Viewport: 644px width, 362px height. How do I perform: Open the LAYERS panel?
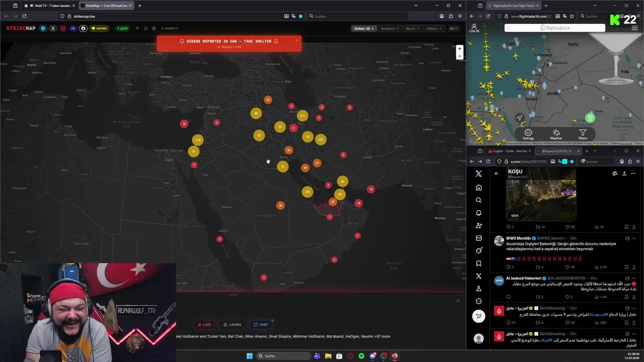coord(232,325)
